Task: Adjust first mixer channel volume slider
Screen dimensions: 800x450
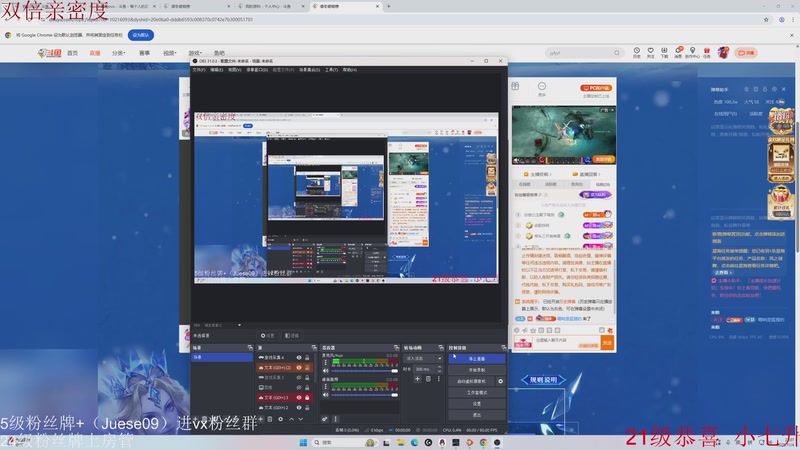Action: 364,371
